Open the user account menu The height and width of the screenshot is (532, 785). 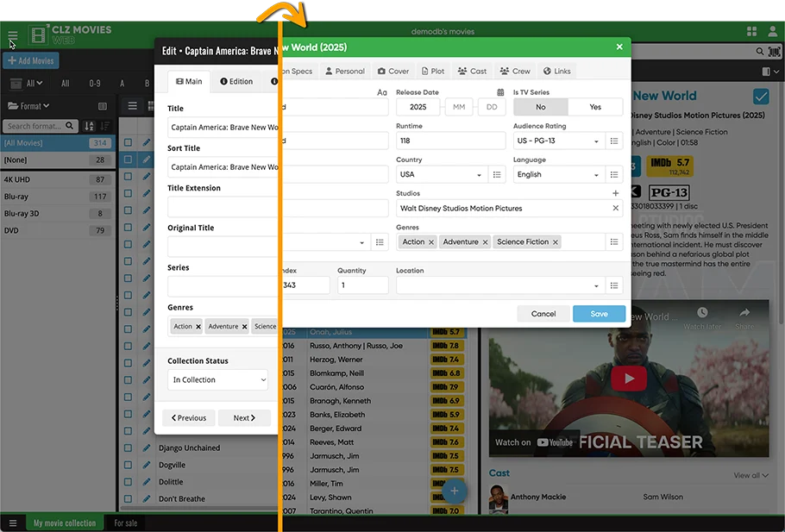click(772, 32)
